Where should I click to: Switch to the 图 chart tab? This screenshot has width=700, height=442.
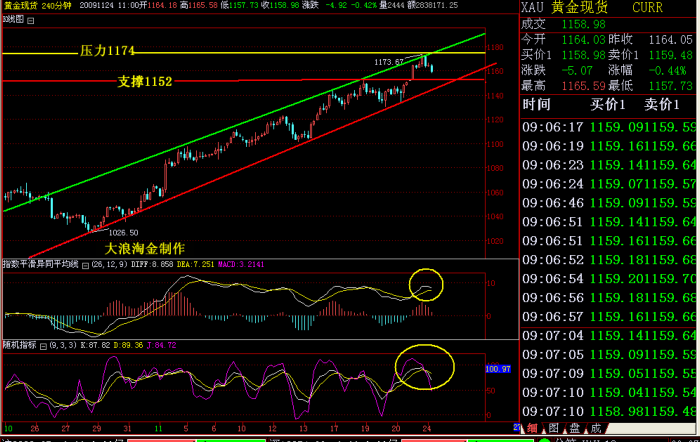(554, 428)
